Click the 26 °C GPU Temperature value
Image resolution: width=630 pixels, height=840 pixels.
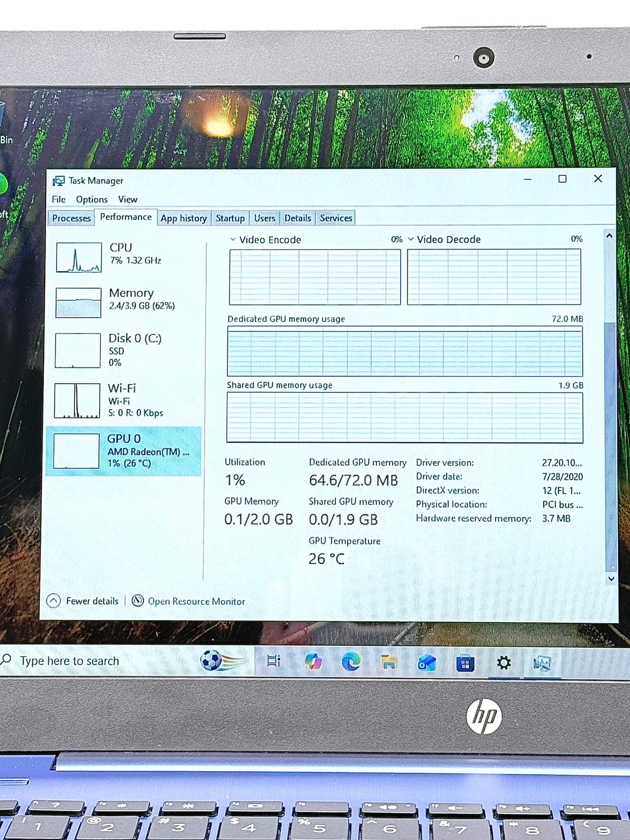[327, 559]
